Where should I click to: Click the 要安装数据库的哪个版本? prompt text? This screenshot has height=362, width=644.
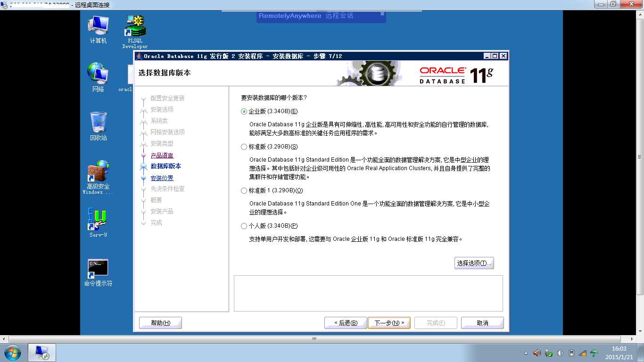coord(274,98)
